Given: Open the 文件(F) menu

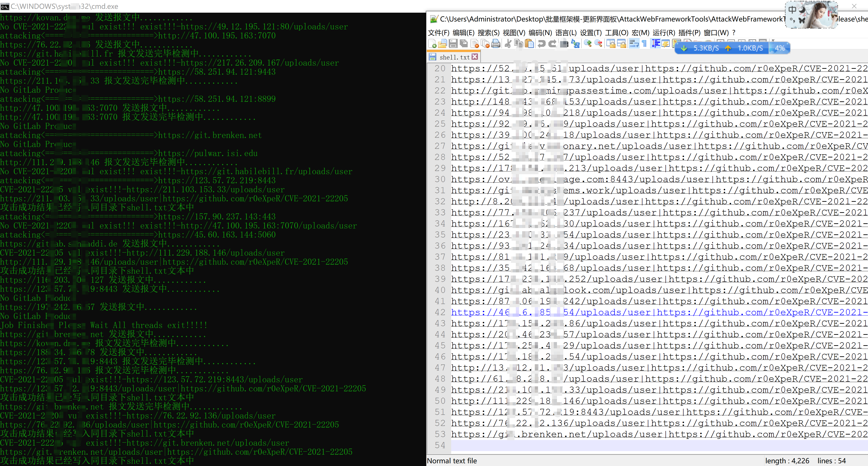Looking at the screenshot, I should point(438,33).
